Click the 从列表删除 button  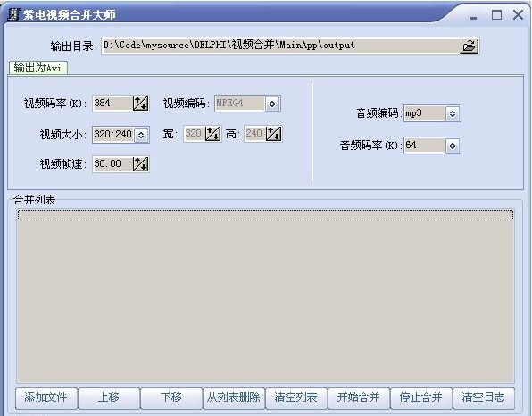[x=234, y=397]
